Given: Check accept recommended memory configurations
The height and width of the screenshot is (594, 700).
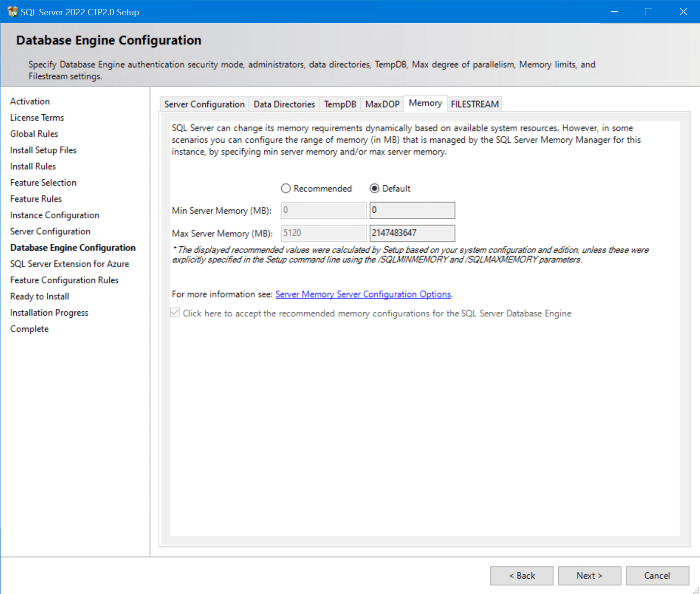Looking at the screenshot, I should 175,312.
